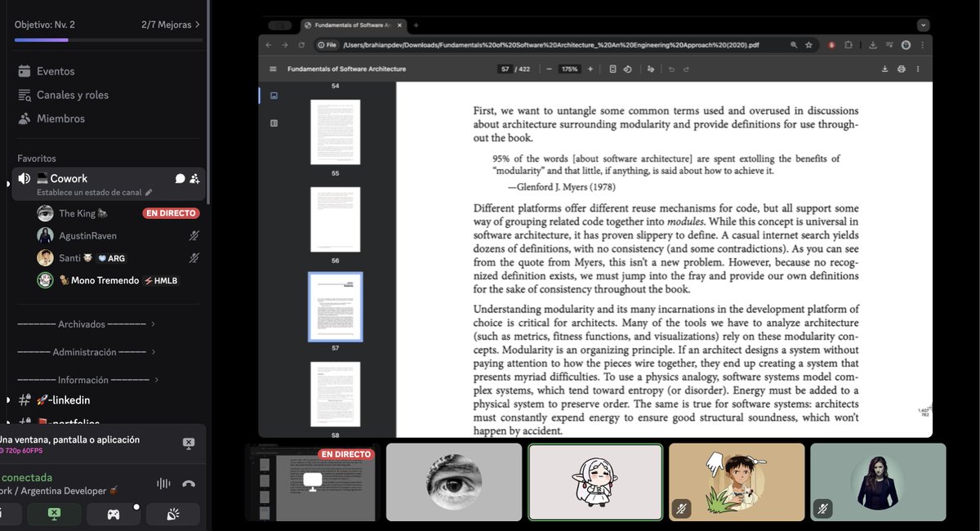
Task: Bookmark this page with the star icon
Action: click(x=808, y=45)
